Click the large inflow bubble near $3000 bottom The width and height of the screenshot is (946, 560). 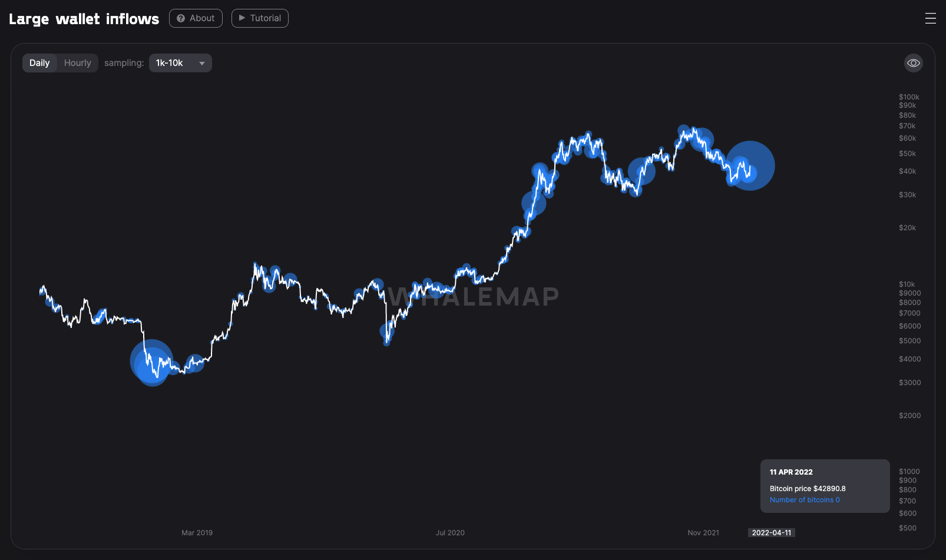coord(151,361)
